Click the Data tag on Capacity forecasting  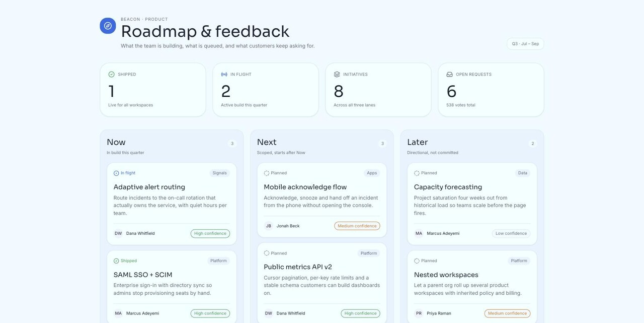[523, 173]
